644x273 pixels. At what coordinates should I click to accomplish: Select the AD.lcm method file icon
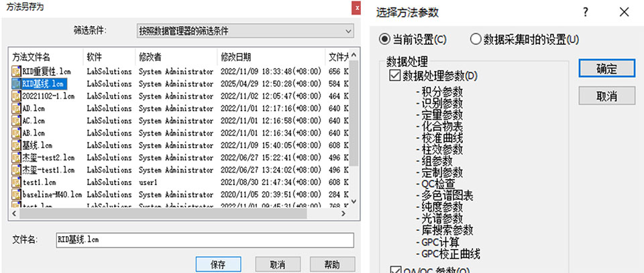pyautogui.click(x=16, y=108)
